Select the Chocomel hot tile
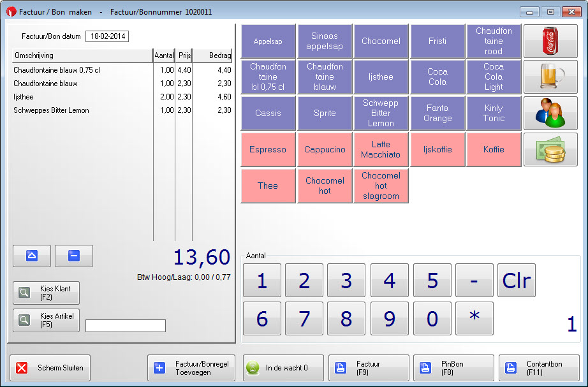 (325, 186)
